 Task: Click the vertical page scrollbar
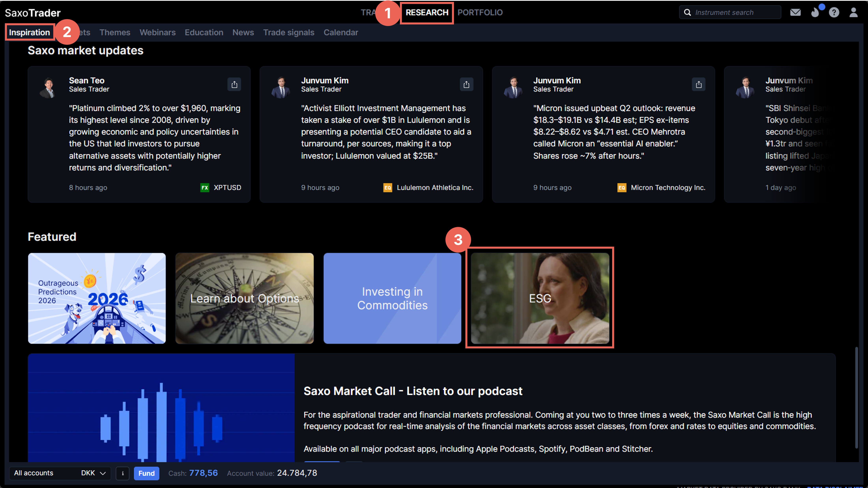[856, 397]
